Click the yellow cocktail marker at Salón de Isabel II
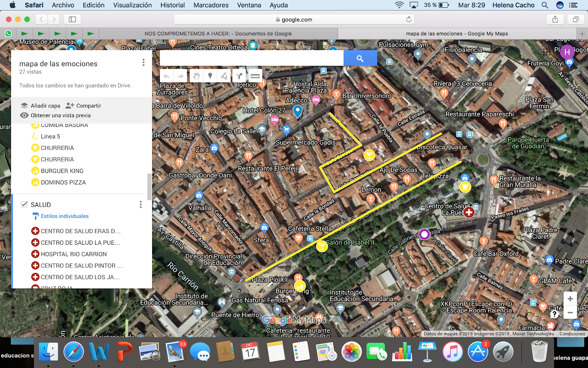 [x=322, y=246]
